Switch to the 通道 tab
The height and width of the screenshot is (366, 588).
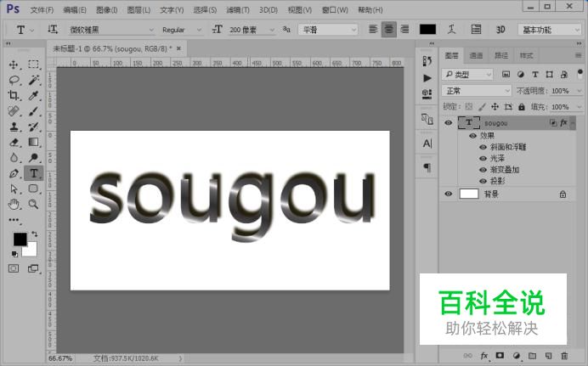coord(476,55)
